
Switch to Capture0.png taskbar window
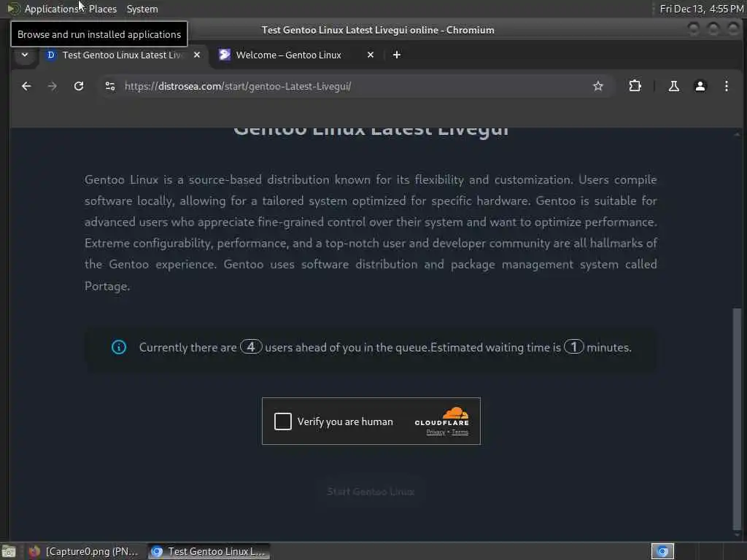tap(83, 551)
